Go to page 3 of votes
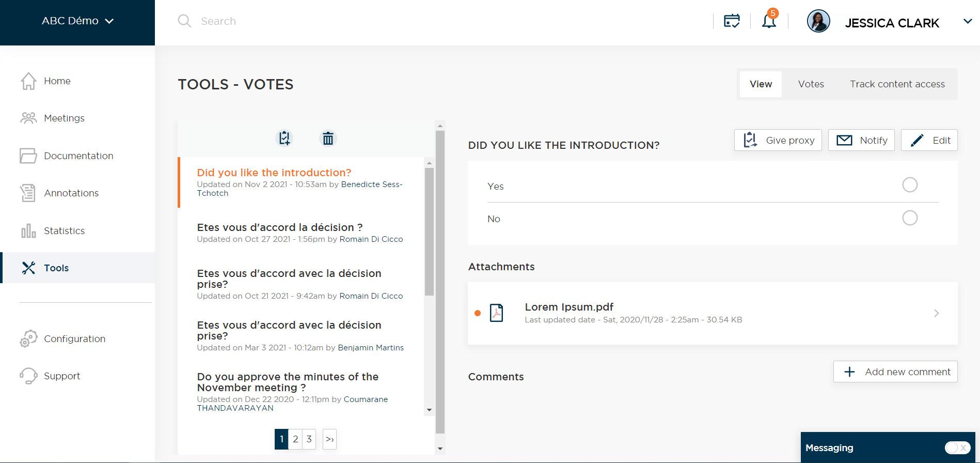980x463 pixels. tap(309, 439)
